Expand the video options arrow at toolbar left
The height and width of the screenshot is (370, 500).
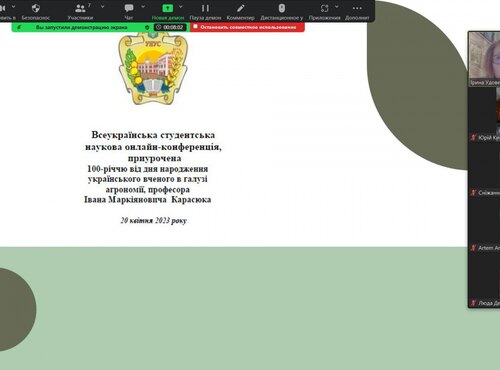tap(14, 7)
